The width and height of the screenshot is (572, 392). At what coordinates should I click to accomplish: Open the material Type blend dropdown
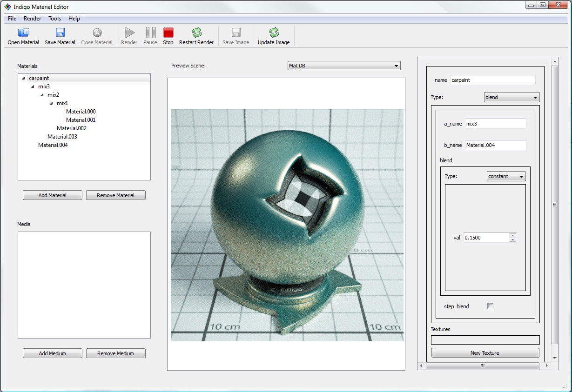(x=511, y=97)
